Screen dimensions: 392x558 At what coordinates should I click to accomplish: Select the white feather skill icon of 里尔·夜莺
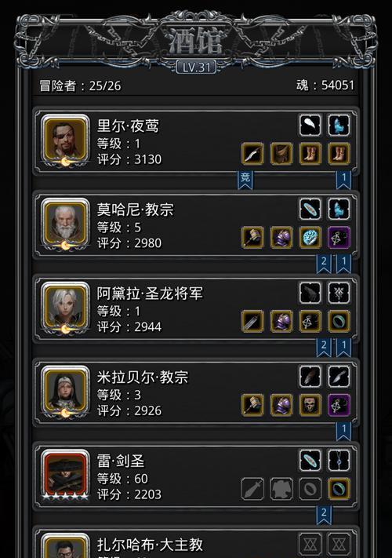click(310, 126)
